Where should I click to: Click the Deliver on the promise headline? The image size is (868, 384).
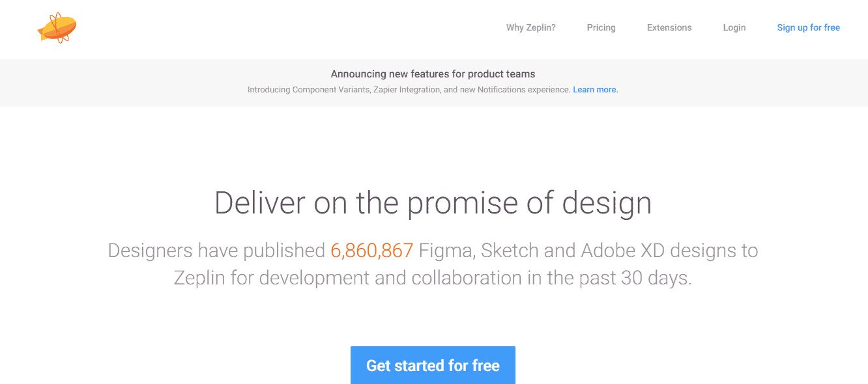pos(433,202)
